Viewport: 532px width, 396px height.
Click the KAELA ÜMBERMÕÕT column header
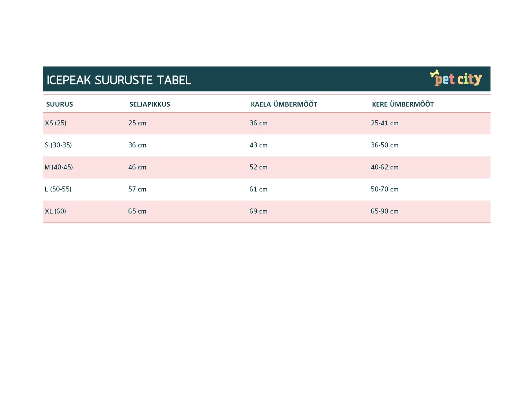(x=284, y=104)
